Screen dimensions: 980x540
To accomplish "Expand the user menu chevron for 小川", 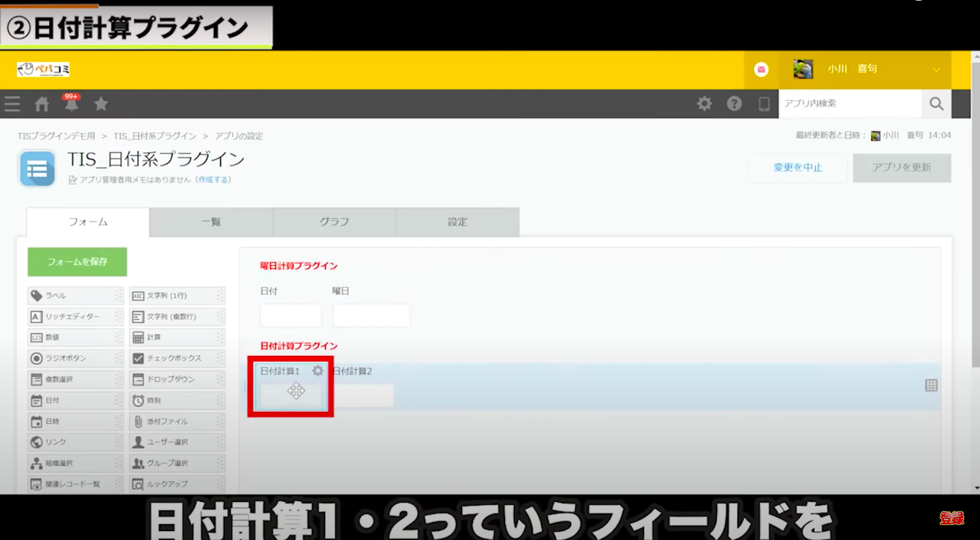I will (936, 70).
